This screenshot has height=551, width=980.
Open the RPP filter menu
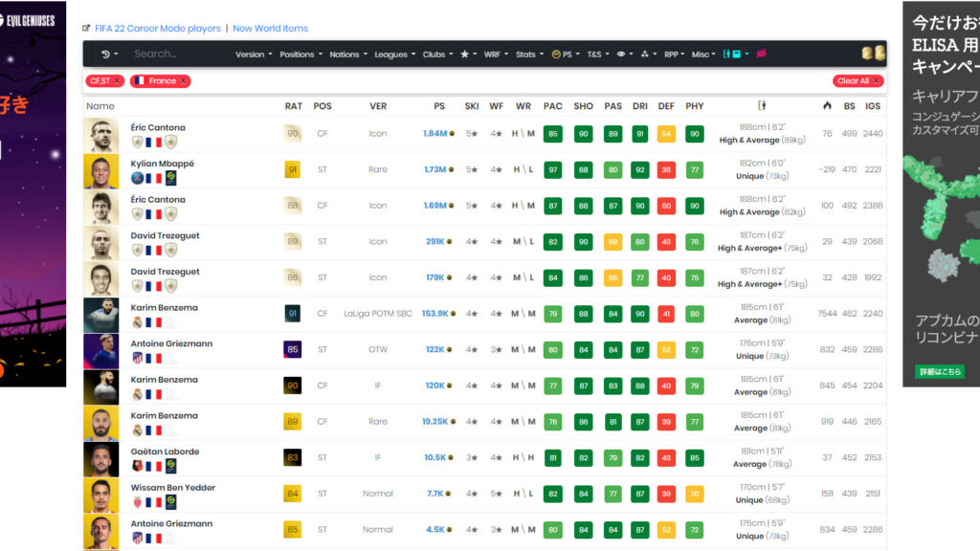[675, 55]
